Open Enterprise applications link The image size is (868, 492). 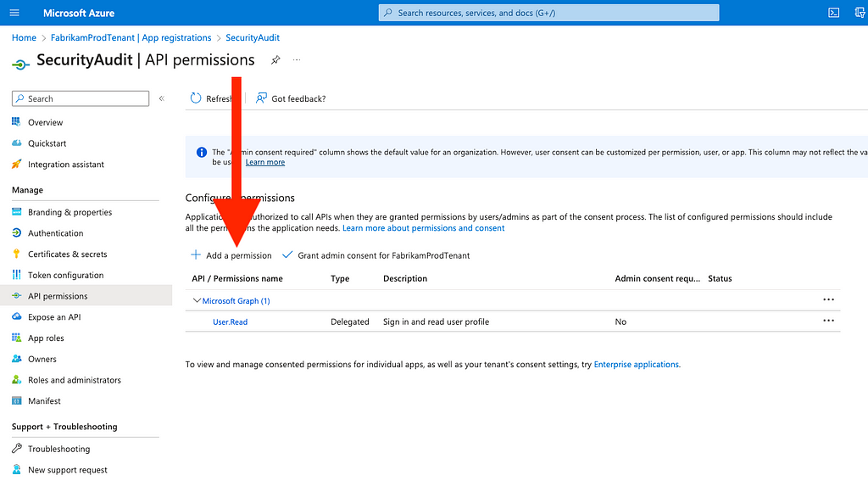[636, 365]
